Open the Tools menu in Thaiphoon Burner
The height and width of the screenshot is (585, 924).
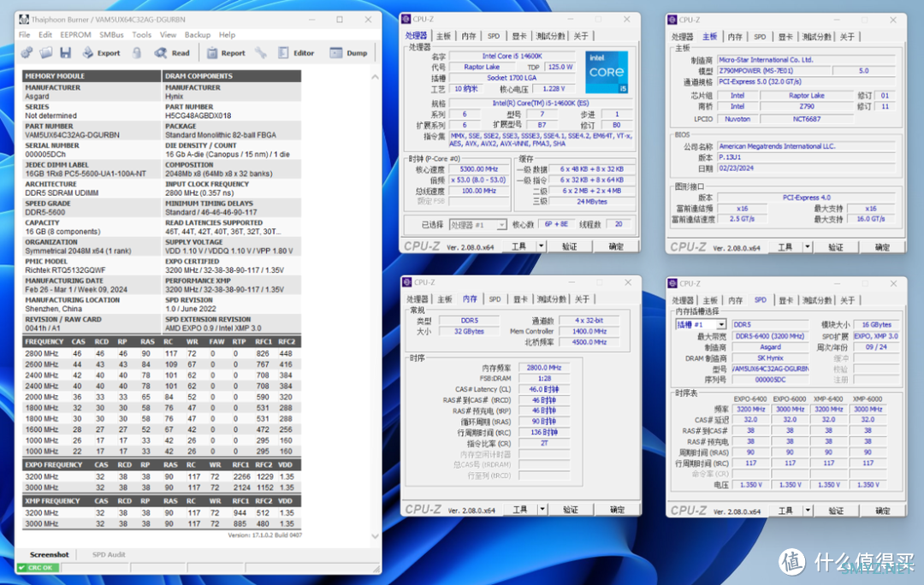click(141, 35)
